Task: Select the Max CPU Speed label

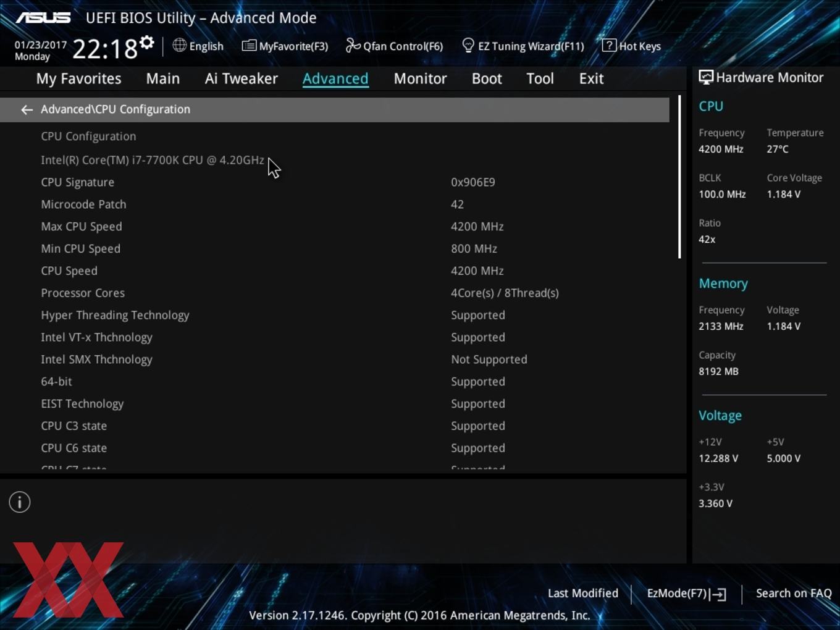Action: tap(82, 227)
